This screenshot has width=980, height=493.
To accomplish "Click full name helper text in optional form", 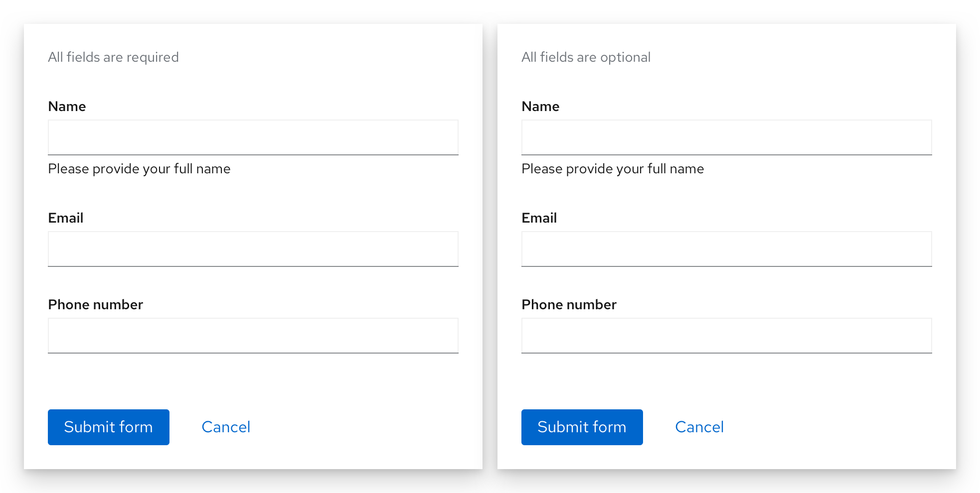I will coord(613,169).
